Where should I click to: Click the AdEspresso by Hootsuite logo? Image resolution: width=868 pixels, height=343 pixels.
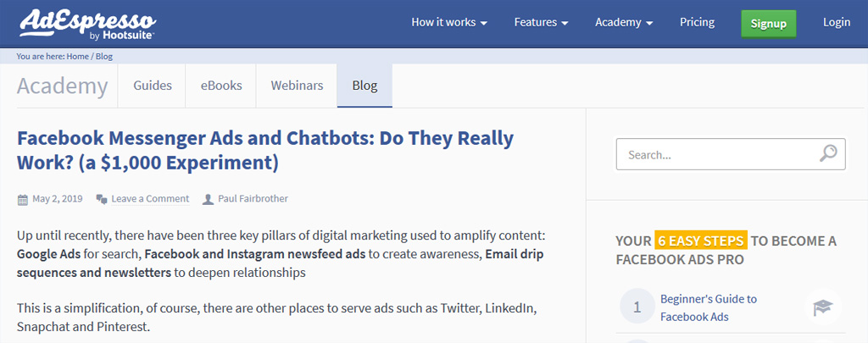(87, 24)
